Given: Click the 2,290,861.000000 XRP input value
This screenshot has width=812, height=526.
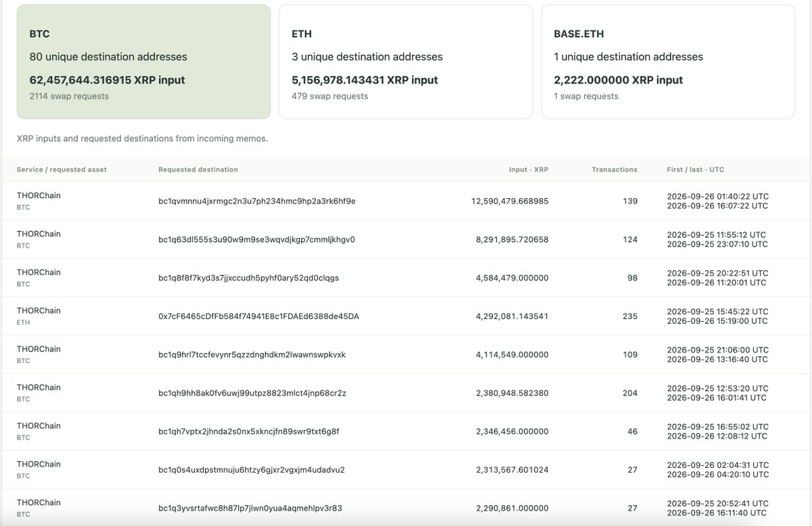Looking at the screenshot, I should coord(512,508).
